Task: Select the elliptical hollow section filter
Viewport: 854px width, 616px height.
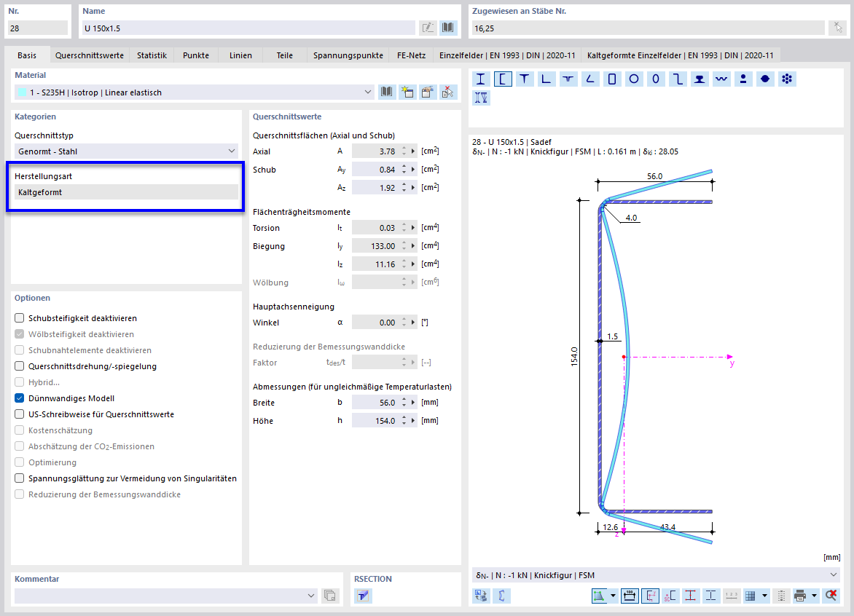Action: [x=656, y=79]
